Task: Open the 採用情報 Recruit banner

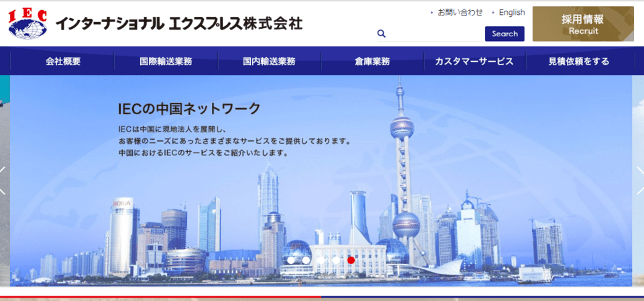Action: point(583,24)
